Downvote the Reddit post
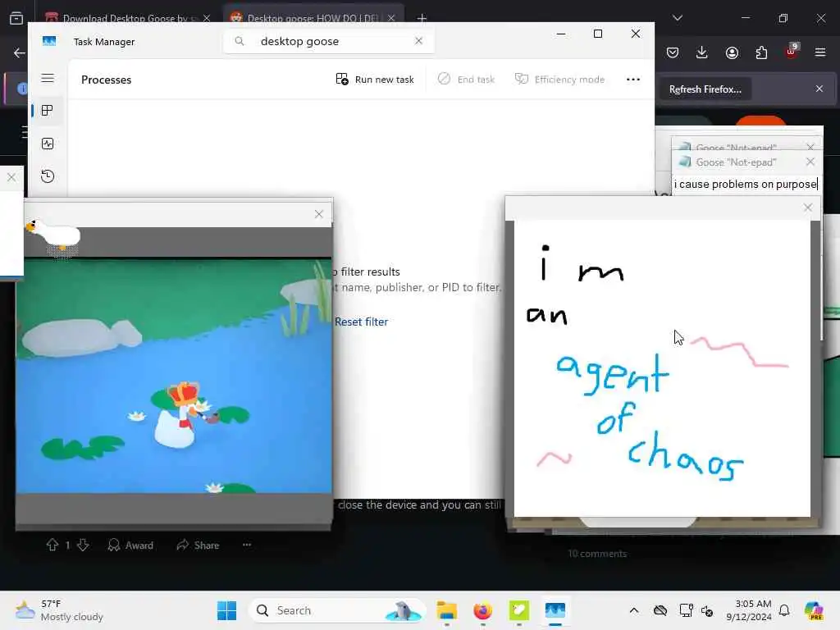This screenshot has height=630, width=840. point(83,545)
